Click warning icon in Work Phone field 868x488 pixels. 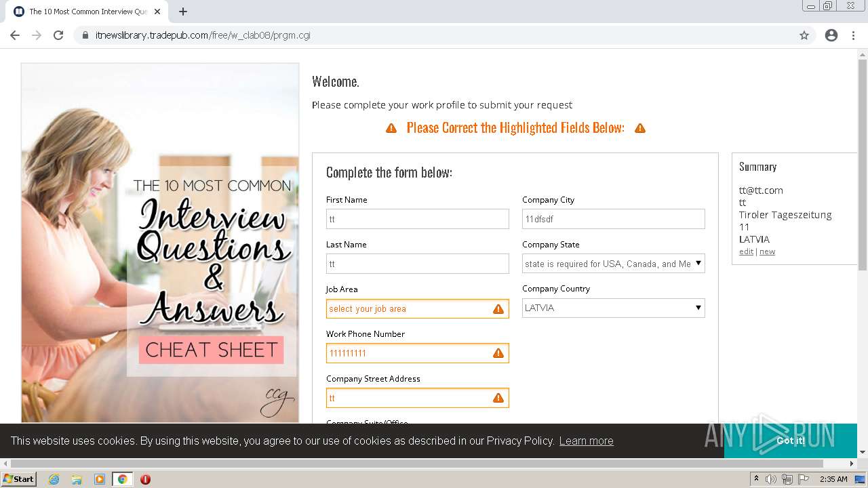498,353
